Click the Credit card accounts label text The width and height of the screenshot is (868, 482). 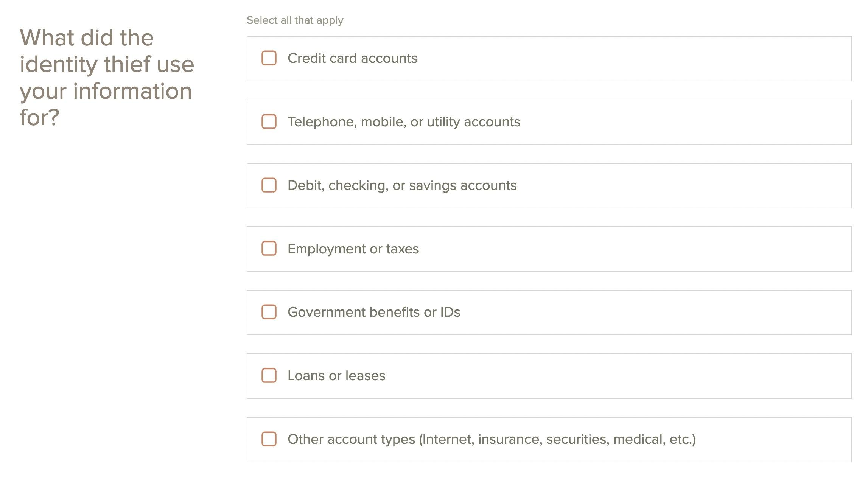click(352, 58)
